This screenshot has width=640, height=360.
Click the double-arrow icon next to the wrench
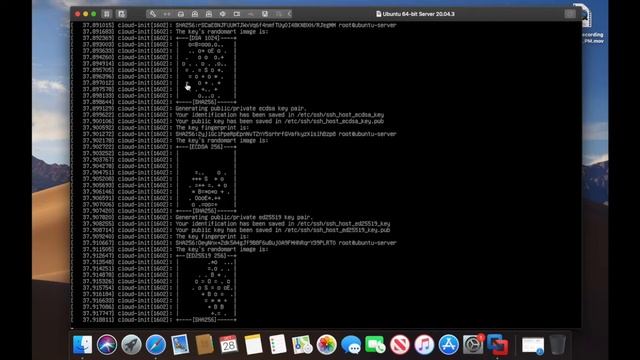coord(167,14)
